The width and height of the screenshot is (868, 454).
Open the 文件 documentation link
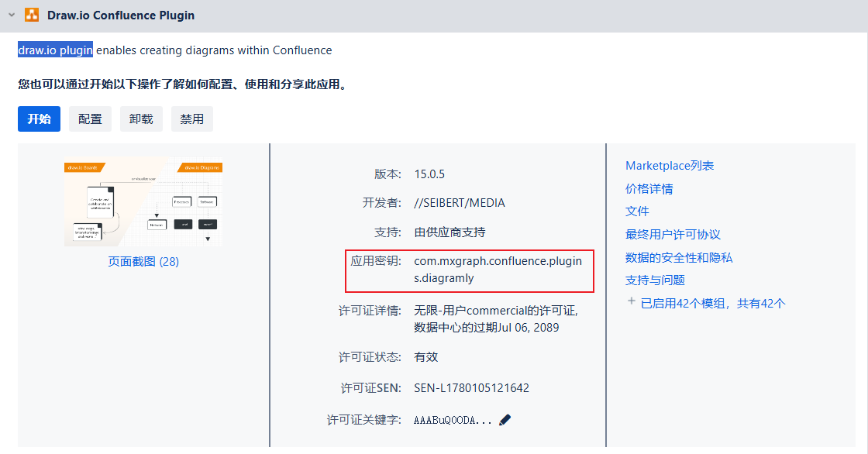coord(636,211)
